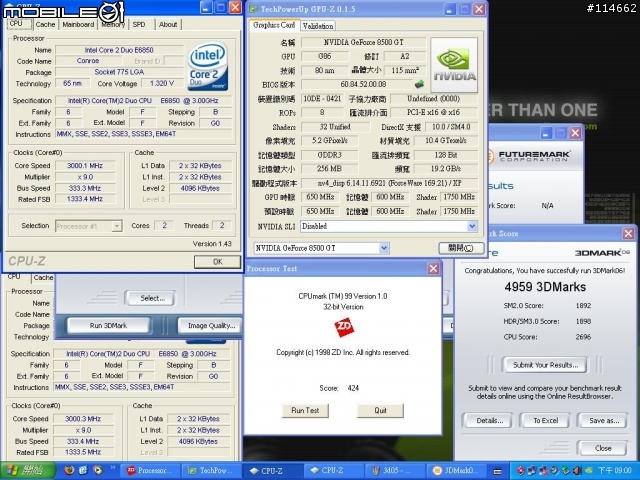640x480 pixels.
Task: Click the Details... button in 3DMark Score
Action: [489, 420]
